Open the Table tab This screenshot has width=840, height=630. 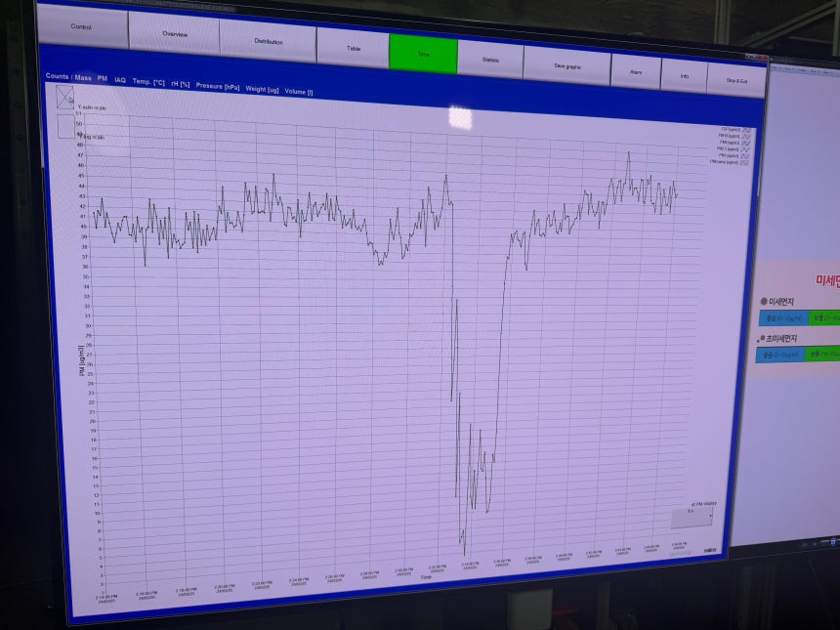pos(354,48)
